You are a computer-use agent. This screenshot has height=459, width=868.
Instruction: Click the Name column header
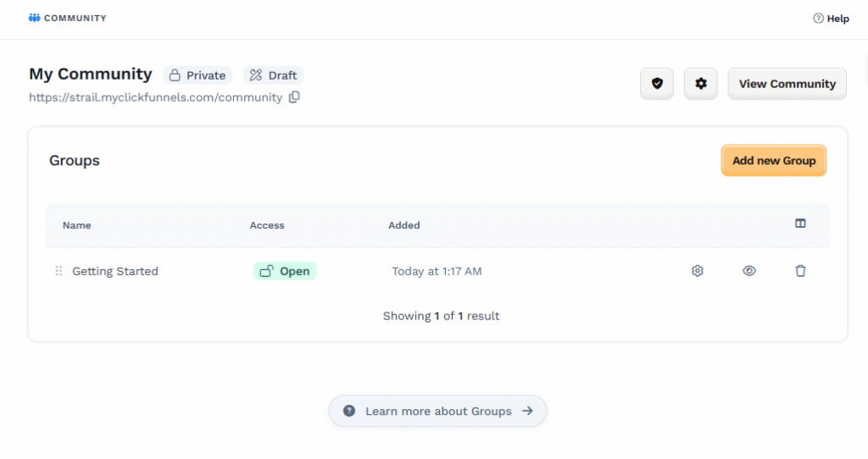tap(77, 225)
